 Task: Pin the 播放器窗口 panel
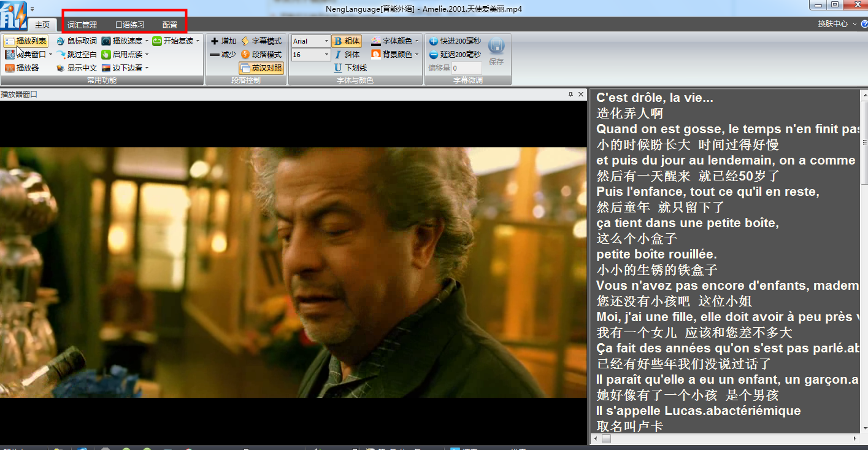coord(570,94)
